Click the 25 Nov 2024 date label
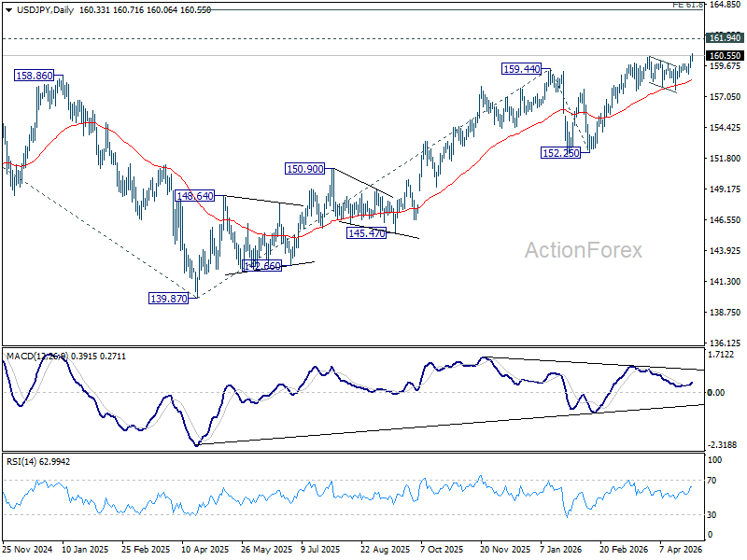This screenshot has width=747, height=560. coord(27,549)
